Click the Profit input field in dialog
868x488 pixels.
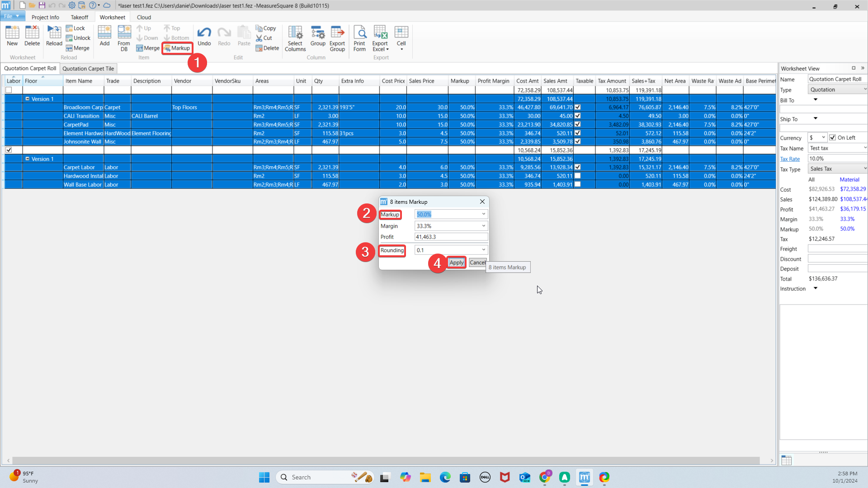click(x=451, y=237)
